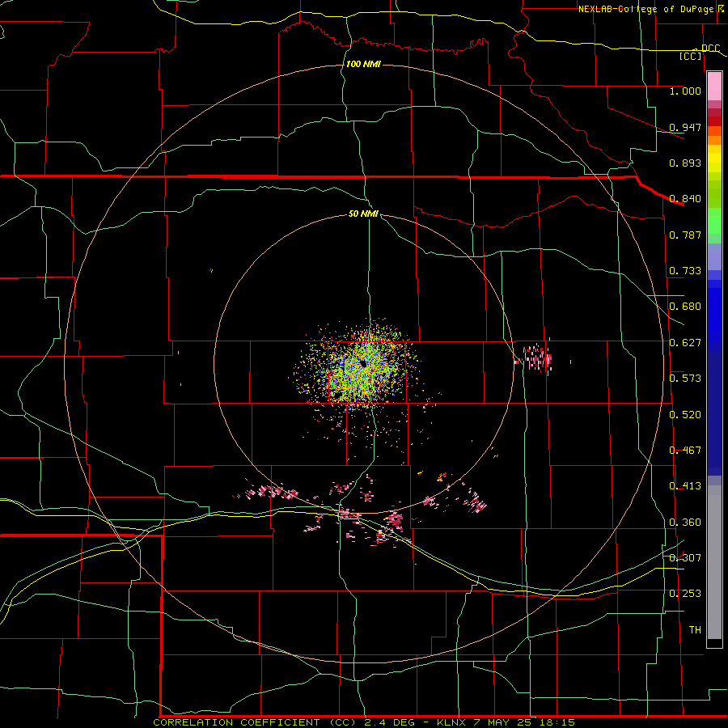Select the 0.253 legend value
Viewport: 728px width, 728px height.
685,594
